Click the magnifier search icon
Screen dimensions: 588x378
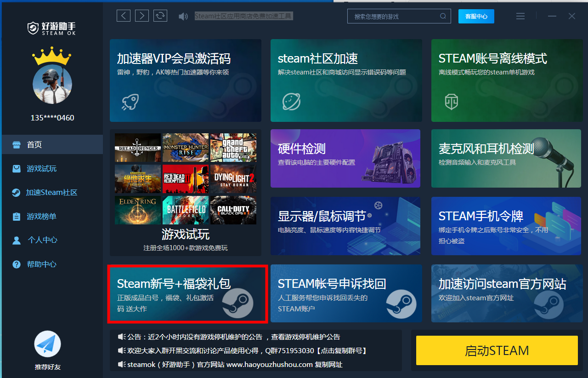tap(443, 16)
